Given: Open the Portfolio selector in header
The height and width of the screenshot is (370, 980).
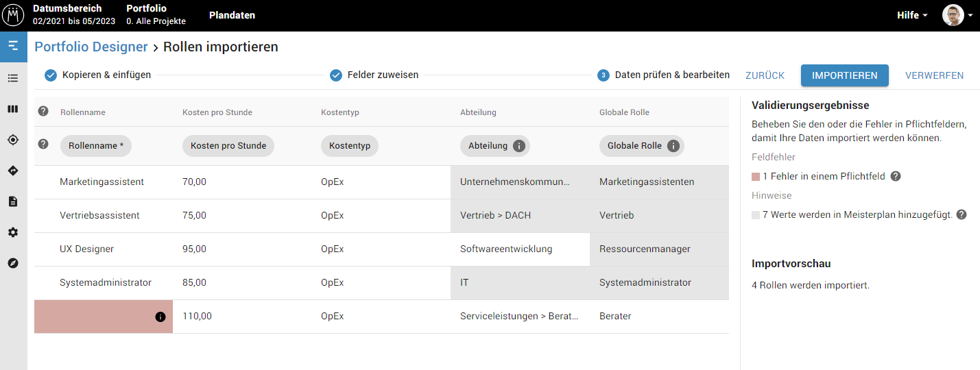Looking at the screenshot, I should coord(156,15).
